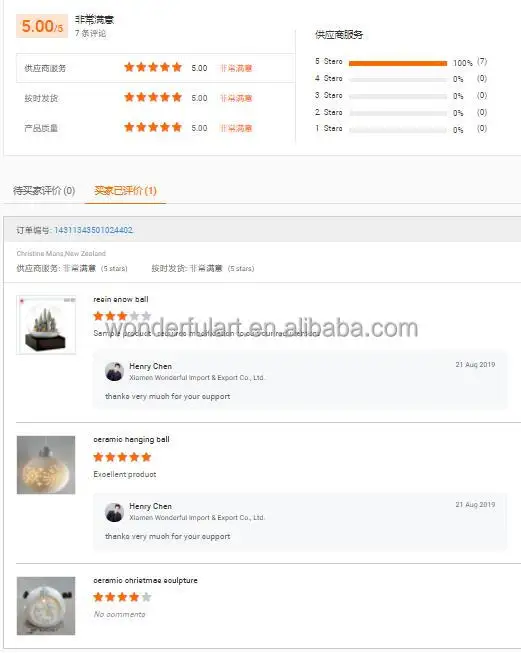Click the resin snow ball product thumbnail
The height and width of the screenshot is (653, 521).
pyautogui.click(x=46, y=324)
